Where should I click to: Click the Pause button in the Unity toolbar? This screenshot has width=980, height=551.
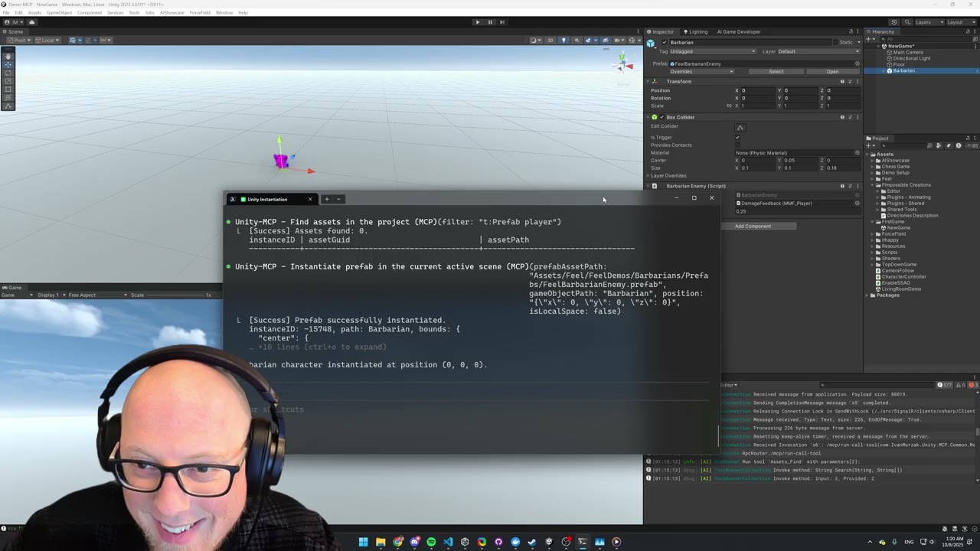point(490,22)
